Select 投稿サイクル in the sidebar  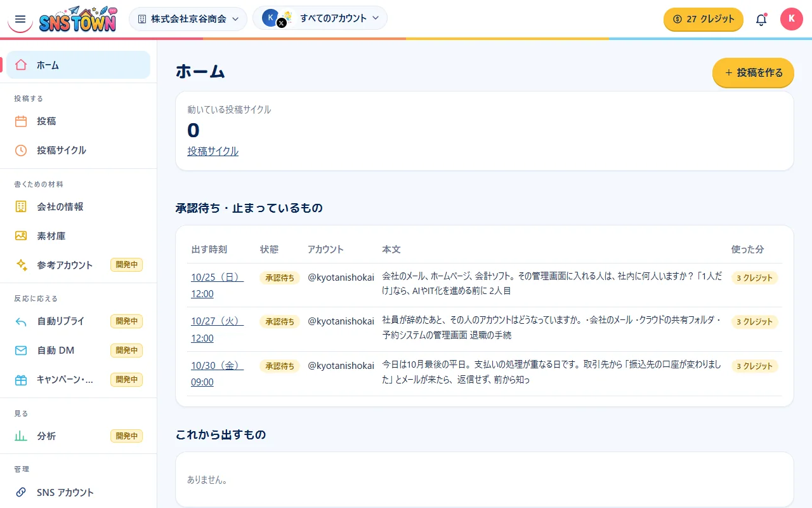78,150
